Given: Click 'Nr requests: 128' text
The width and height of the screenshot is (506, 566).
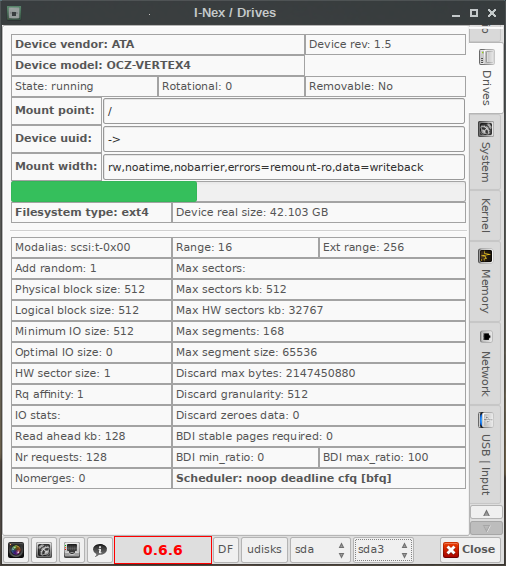Looking at the screenshot, I should 61,457.
